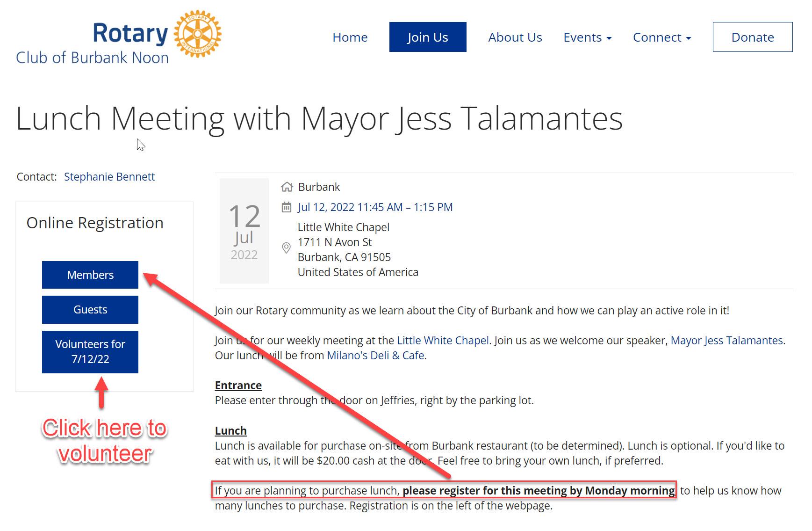
Task: Click Volunteers for 7/12/22 button
Action: (x=90, y=352)
